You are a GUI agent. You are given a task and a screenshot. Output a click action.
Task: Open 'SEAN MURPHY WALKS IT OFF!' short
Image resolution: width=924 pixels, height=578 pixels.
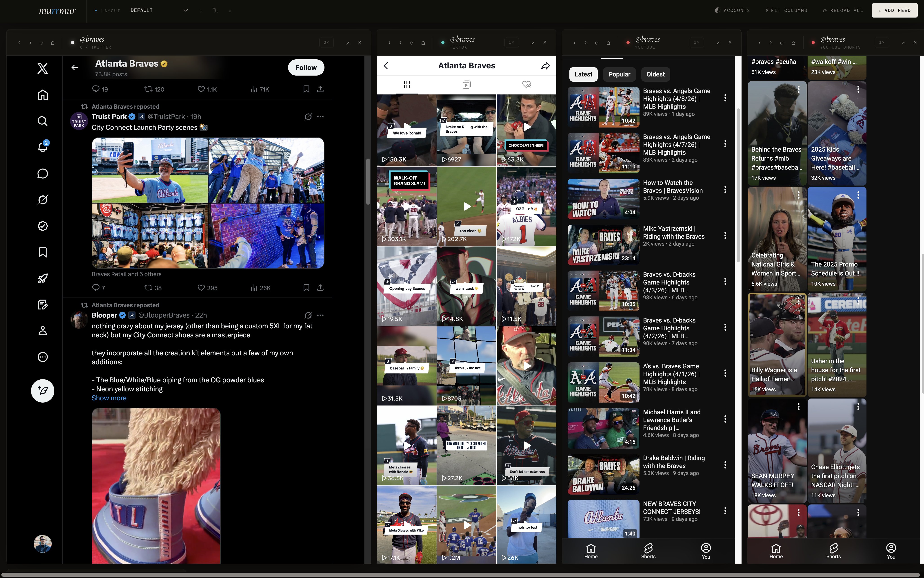pos(777,451)
